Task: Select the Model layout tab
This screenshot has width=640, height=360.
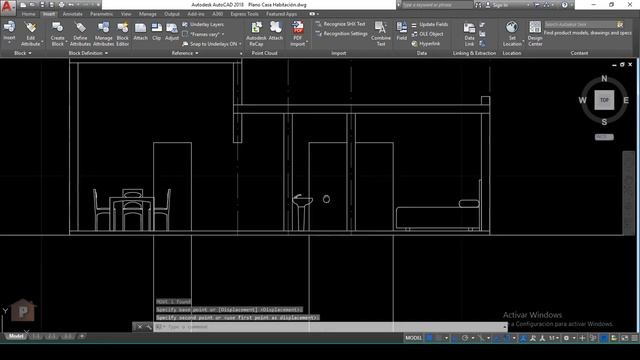Action: (16, 336)
